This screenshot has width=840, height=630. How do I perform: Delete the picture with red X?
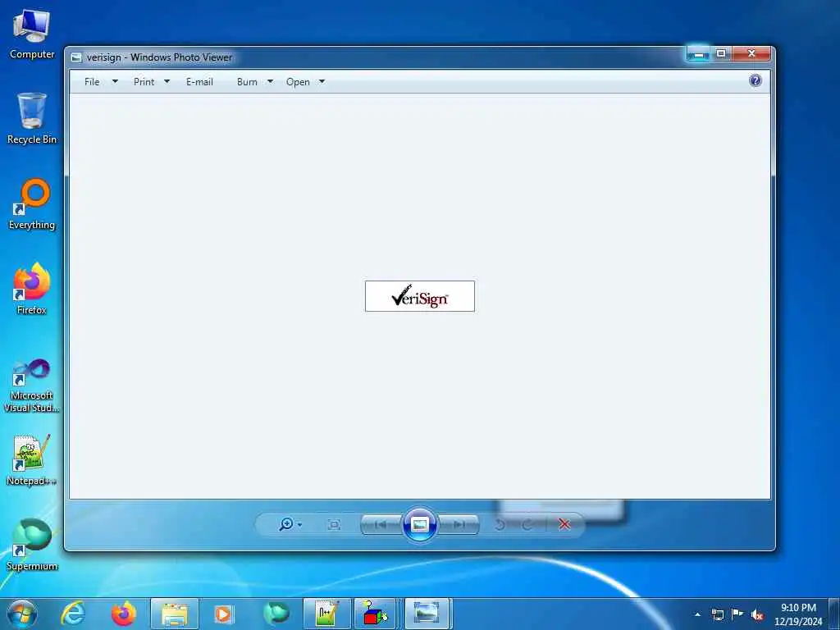(564, 524)
